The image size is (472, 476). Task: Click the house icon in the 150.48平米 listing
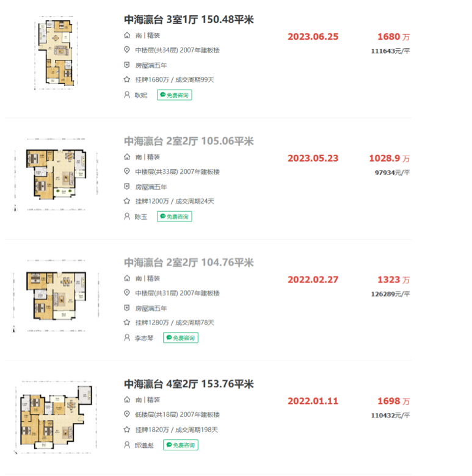pyautogui.click(x=127, y=36)
